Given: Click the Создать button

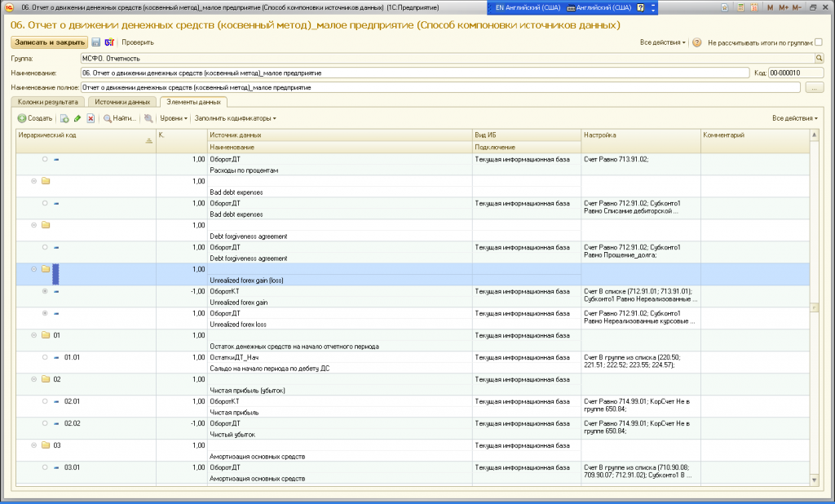Looking at the screenshot, I should (35, 118).
